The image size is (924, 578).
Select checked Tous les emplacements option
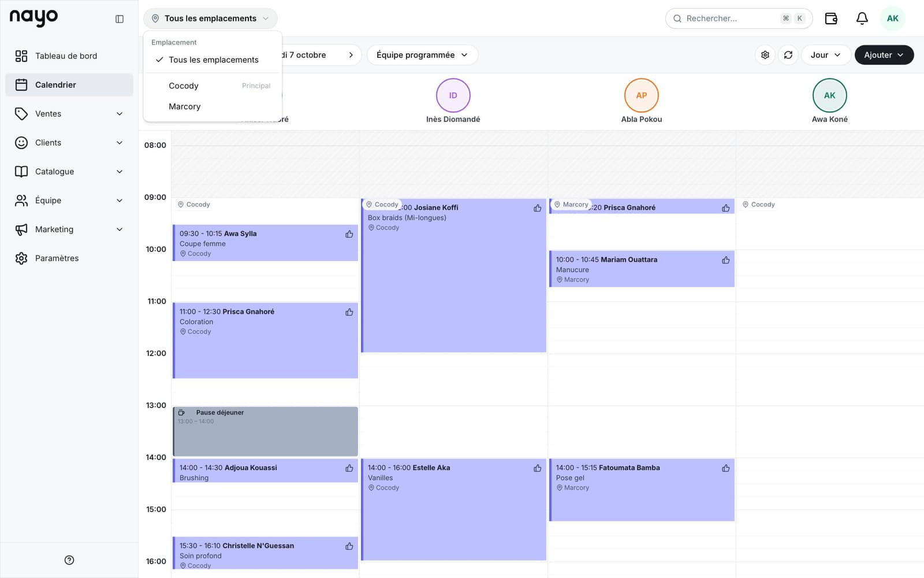(x=213, y=60)
